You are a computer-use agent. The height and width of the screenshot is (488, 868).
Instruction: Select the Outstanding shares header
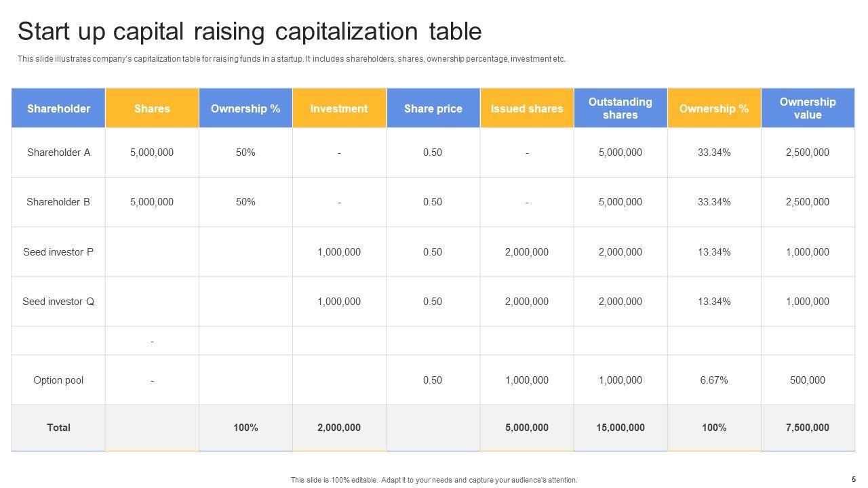(620, 108)
